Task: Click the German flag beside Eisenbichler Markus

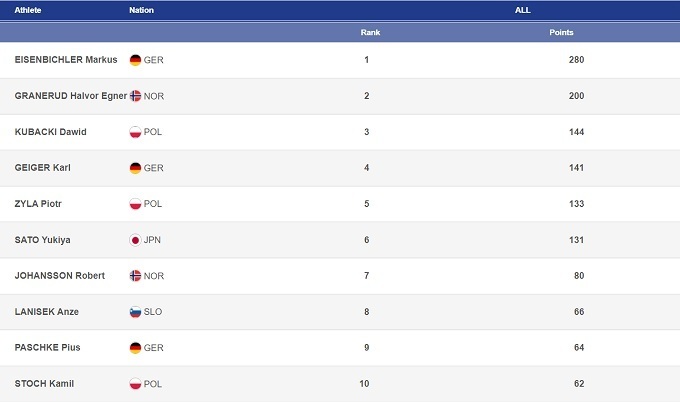Action: [135, 60]
